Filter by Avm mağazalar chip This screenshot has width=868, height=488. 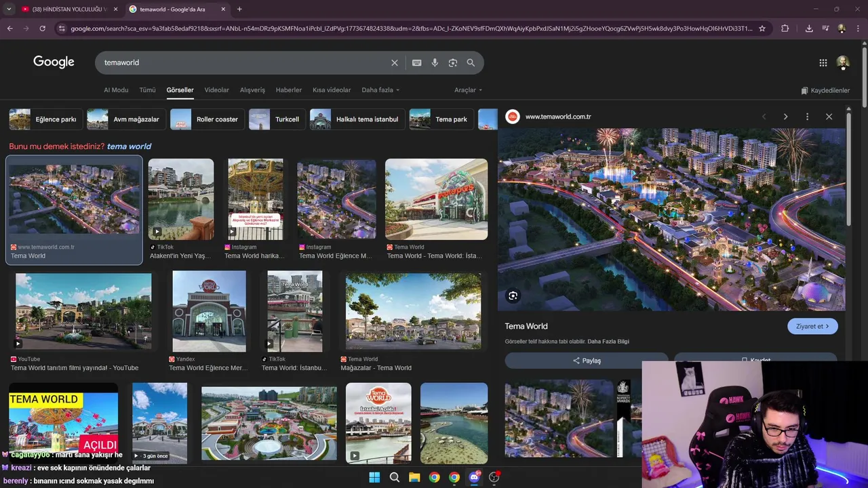click(x=126, y=119)
